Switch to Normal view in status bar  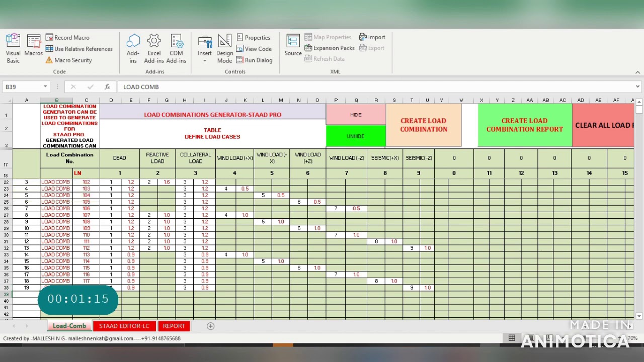(x=512, y=338)
